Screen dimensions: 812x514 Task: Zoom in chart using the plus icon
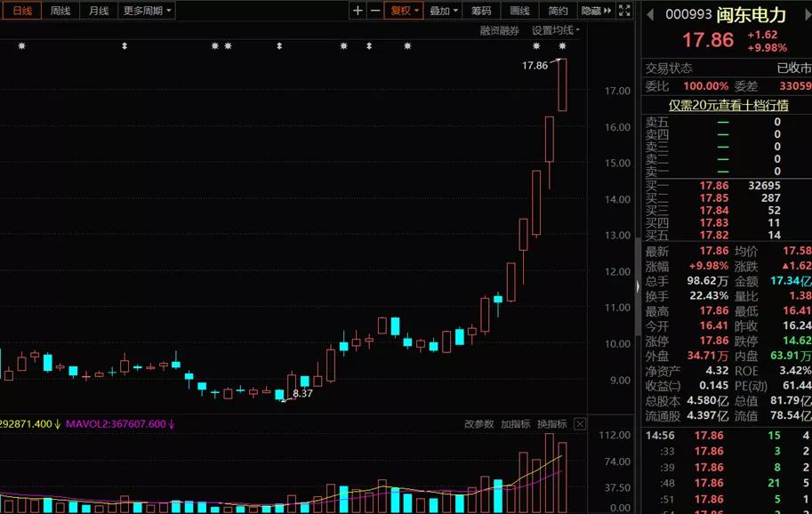pos(356,10)
